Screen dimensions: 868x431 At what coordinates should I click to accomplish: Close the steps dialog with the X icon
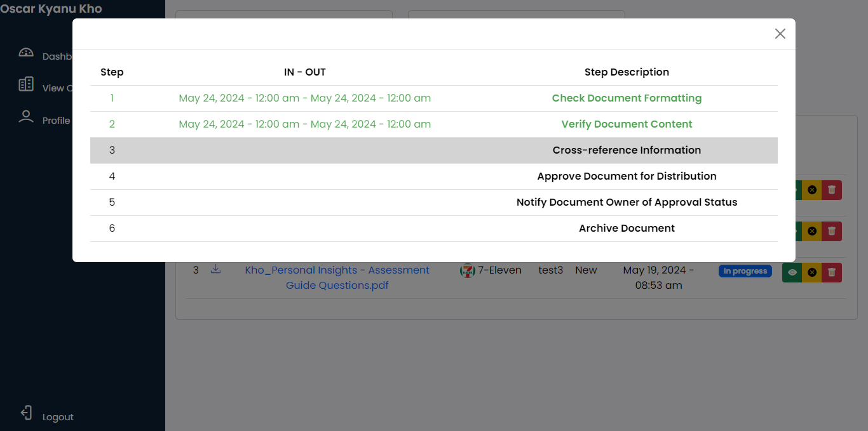[780, 34]
